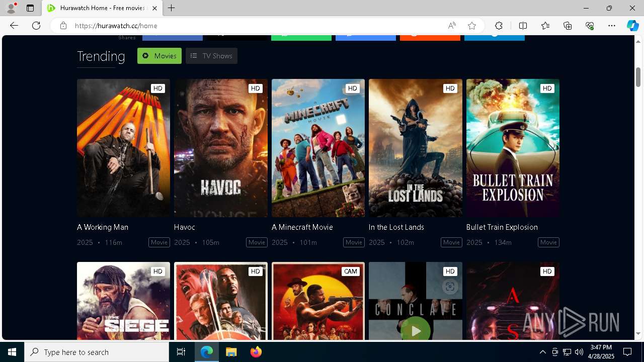Click the Movie tag under A Working Man

(x=159, y=242)
